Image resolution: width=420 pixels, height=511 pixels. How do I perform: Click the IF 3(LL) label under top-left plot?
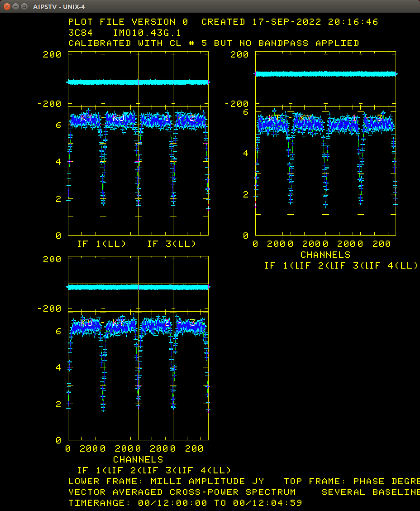(172, 244)
